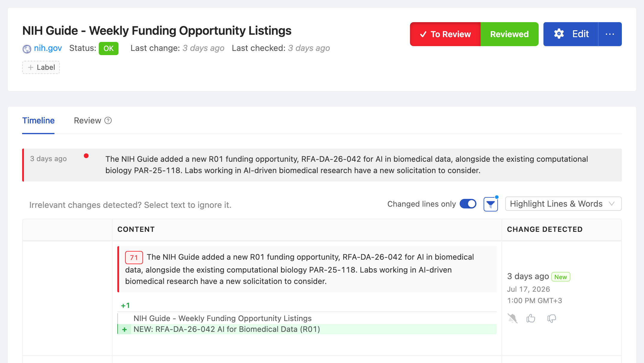This screenshot has height=363, width=644.
Task: Click the page title heading
Action: click(157, 31)
